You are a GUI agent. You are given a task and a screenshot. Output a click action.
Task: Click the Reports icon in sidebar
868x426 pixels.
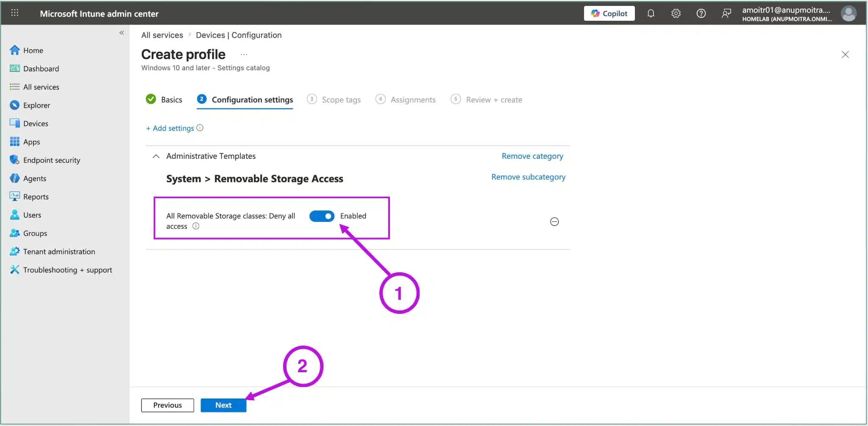pyautogui.click(x=14, y=196)
